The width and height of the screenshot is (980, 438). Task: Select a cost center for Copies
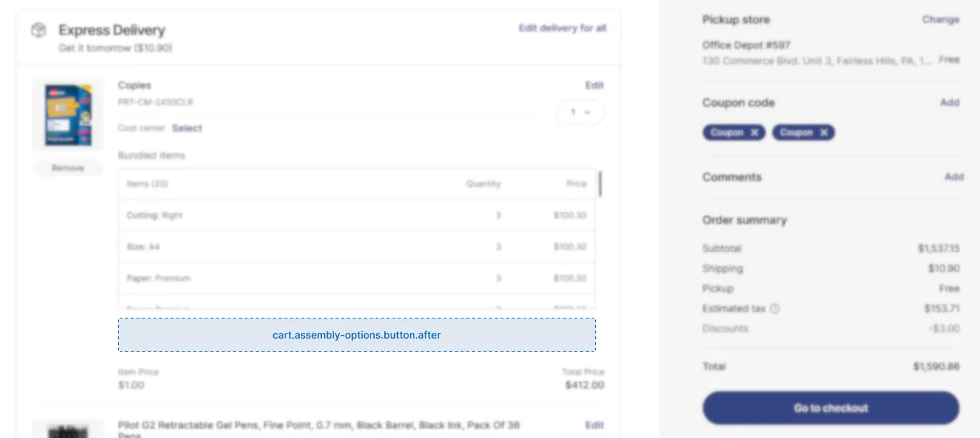187,128
